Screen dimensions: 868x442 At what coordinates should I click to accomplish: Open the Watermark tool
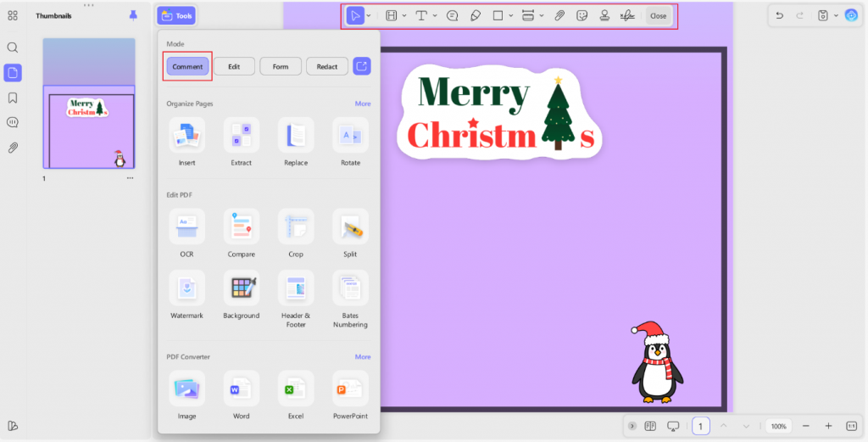[187, 294]
